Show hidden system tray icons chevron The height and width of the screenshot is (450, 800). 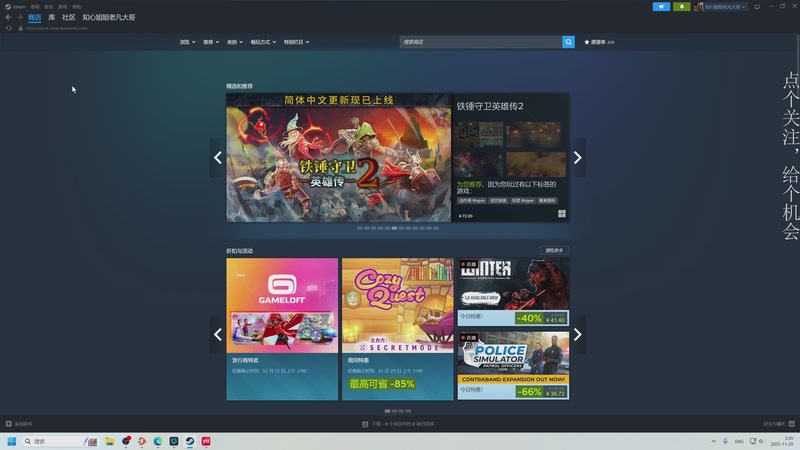tap(713, 441)
